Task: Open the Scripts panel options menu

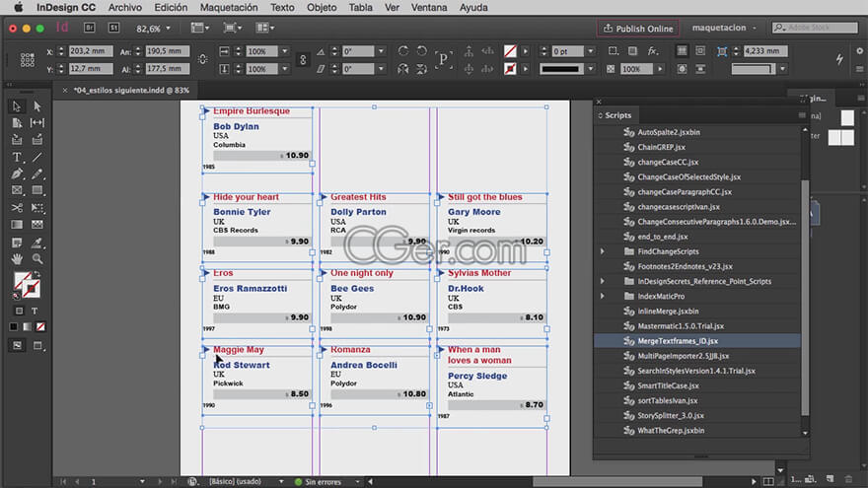Action: pos(802,115)
